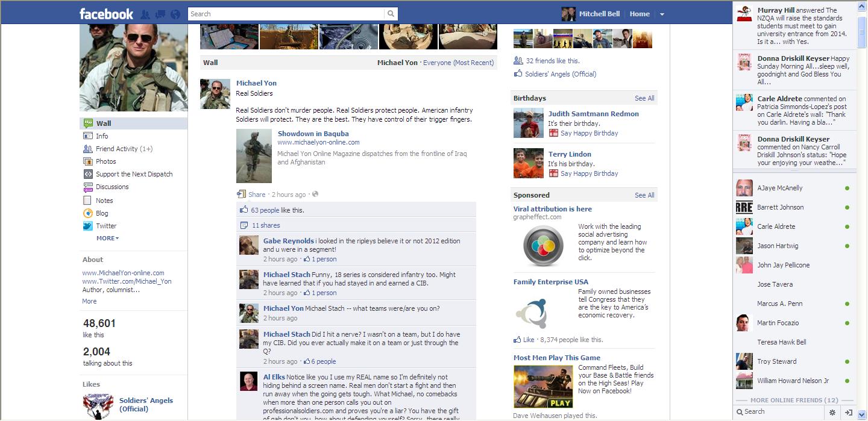Open www.MichaelYon-online.com About link
The height and width of the screenshot is (421, 868).
pos(123,273)
